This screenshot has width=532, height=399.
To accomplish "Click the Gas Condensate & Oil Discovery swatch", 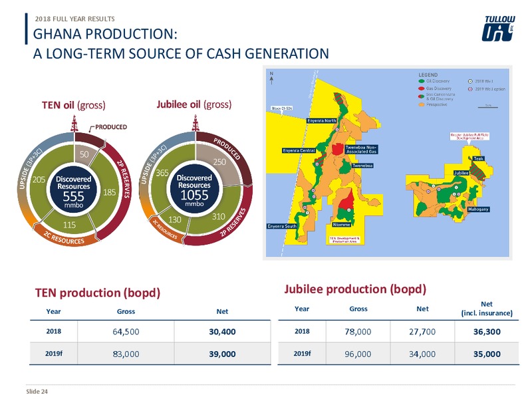I will [x=422, y=96].
